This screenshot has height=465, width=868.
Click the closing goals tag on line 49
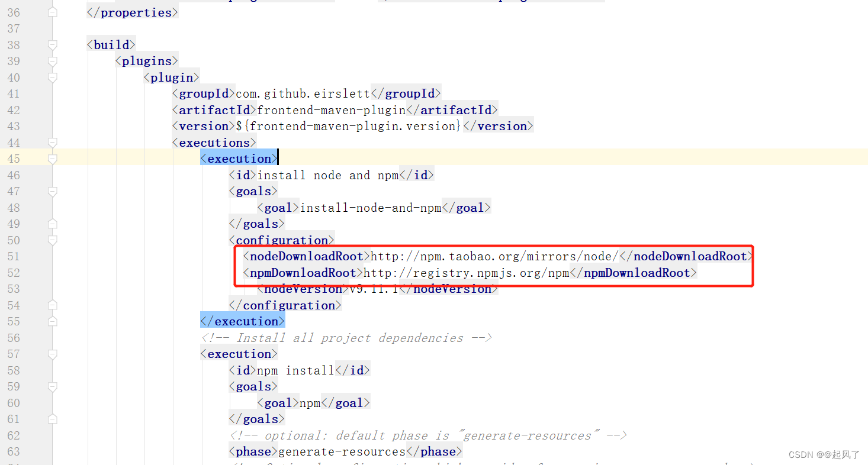point(257,224)
